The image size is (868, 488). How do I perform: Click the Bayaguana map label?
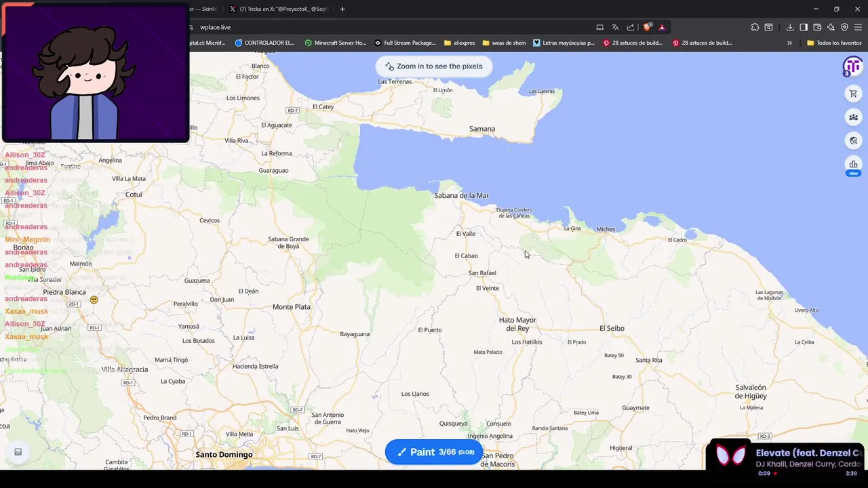point(355,334)
